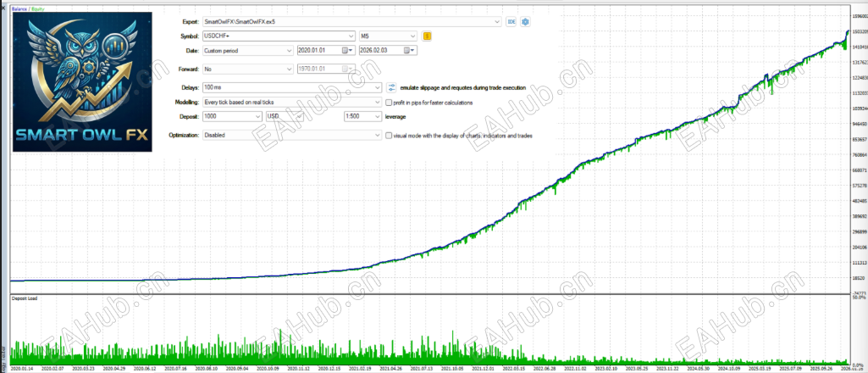This screenshot has height=373, width=868.
Task: Open calendar picker for end date 2026.02.03
Action: point(408,50)
